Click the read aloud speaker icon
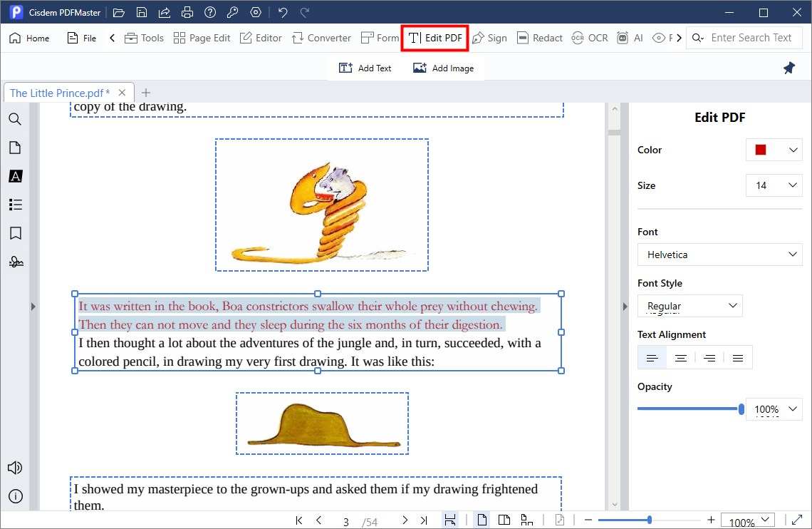The height and width of the screenshot is (529, 812). [15, 468]
